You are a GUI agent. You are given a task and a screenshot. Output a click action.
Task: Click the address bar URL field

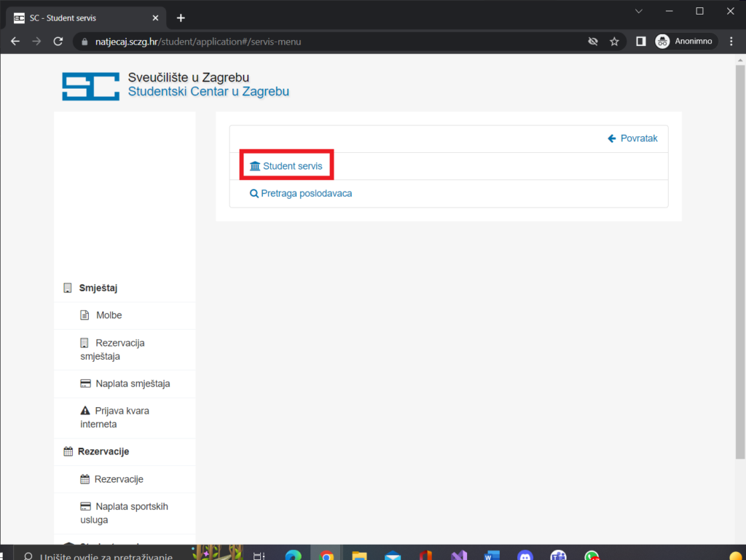(328, 42)
